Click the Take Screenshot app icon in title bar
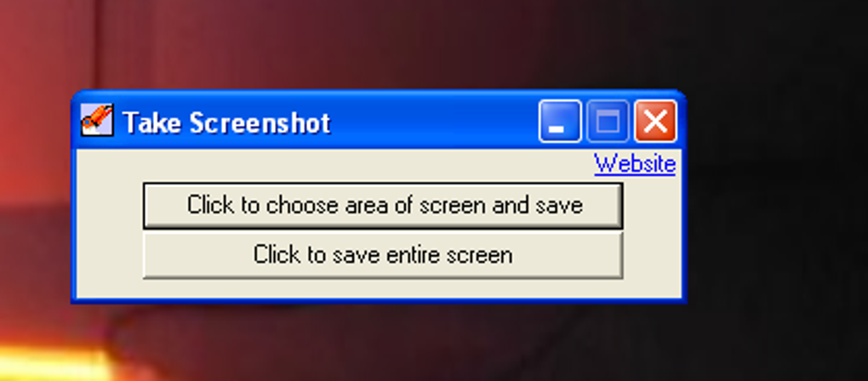Screen dimensions: 868x381 (97, 120)
